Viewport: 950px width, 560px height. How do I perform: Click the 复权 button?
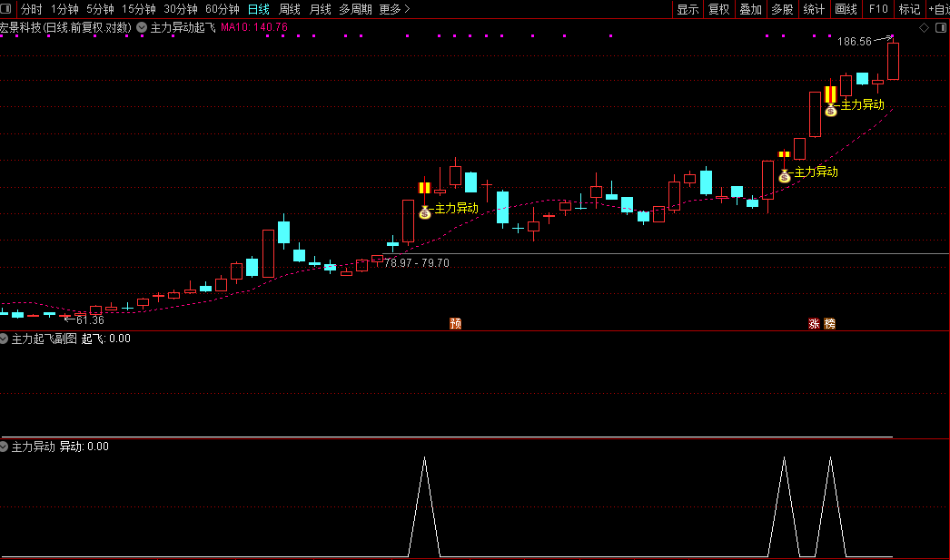[x=719, y=9]
